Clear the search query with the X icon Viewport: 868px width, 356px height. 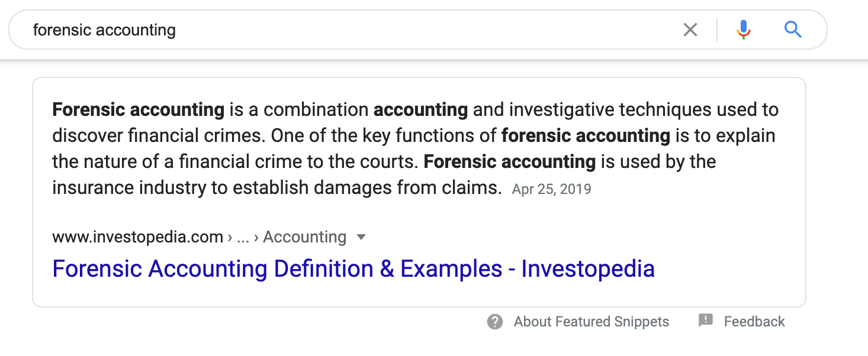click(690, 30)
